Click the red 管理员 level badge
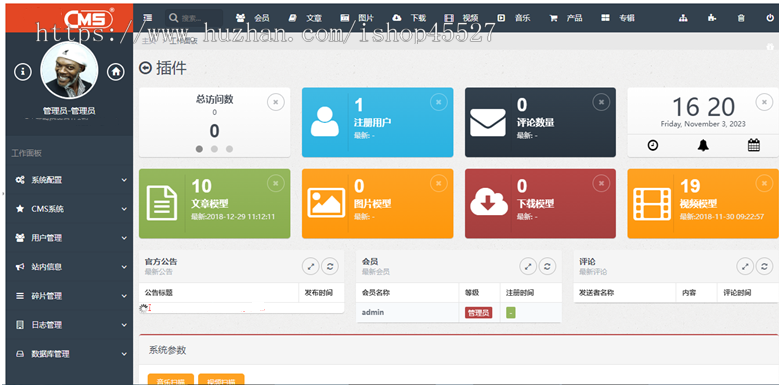The image size is (781, 387). click(x=478, y=313)
